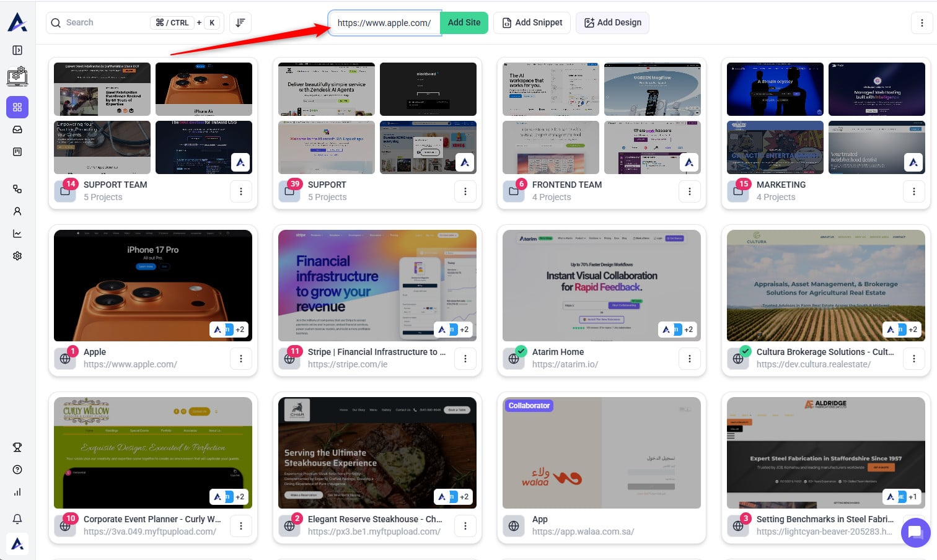Click the Add Site button
The height and width of the screenshot is (560, 937).
point(464,23)
